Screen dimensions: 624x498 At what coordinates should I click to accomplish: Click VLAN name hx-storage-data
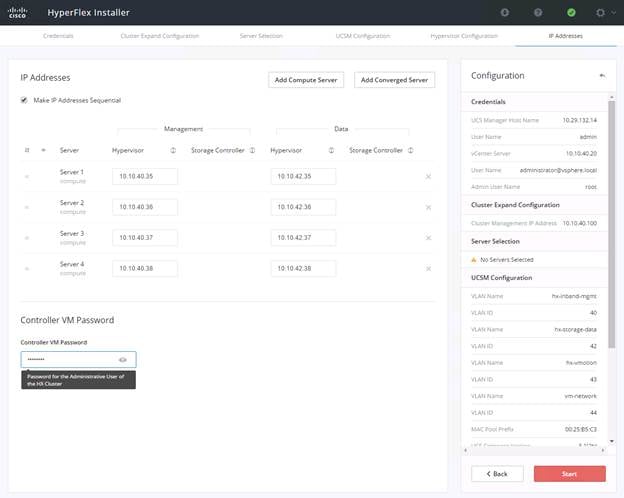click(x=575, y=330)
